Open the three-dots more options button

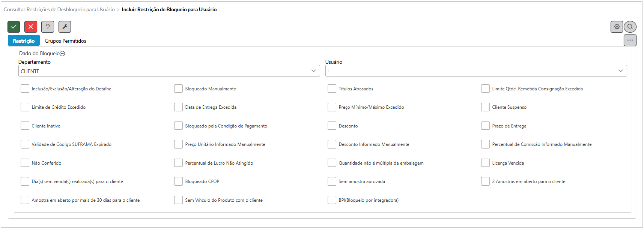630,40
